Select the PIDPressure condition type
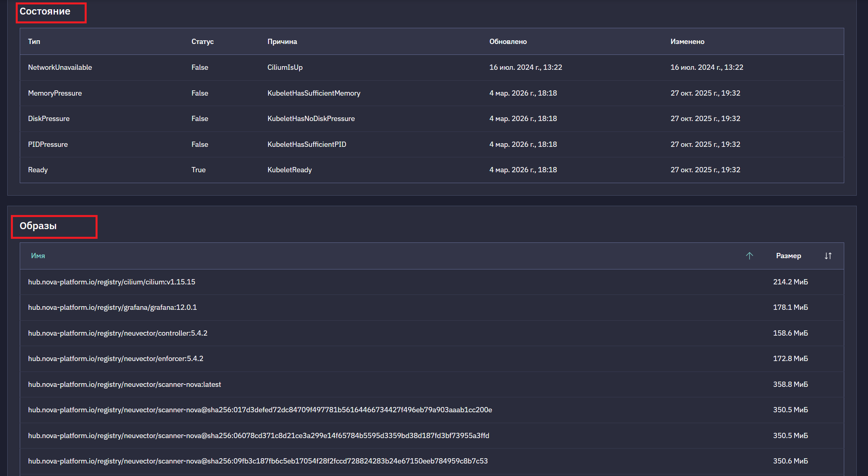The width and height of the screenshot is (868, 476). click(x=48, y=144)
